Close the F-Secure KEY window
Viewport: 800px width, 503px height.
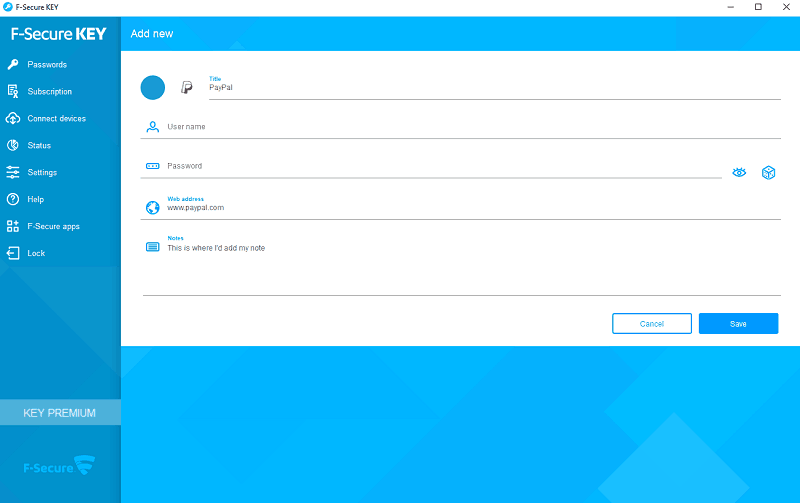point(786,7)
